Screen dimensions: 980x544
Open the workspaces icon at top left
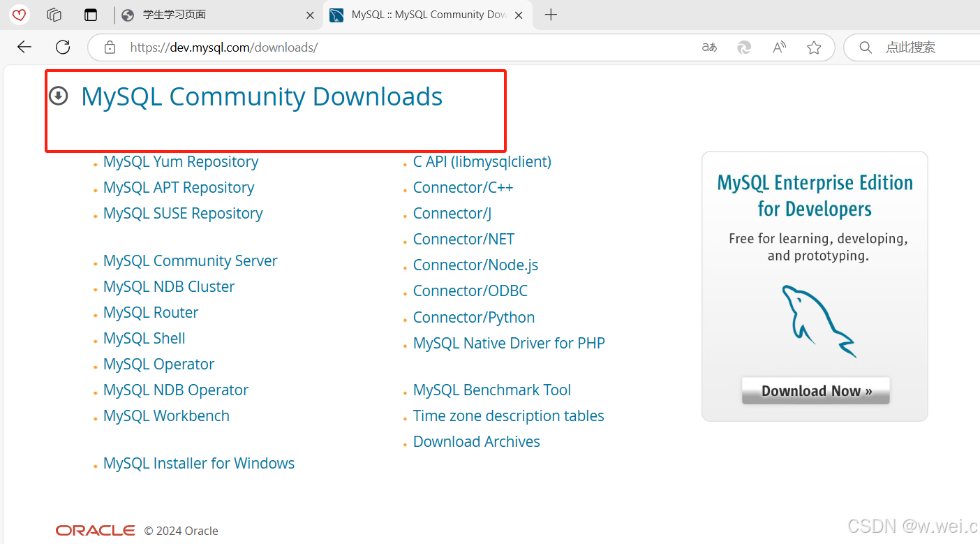click(x=54, y=15)
